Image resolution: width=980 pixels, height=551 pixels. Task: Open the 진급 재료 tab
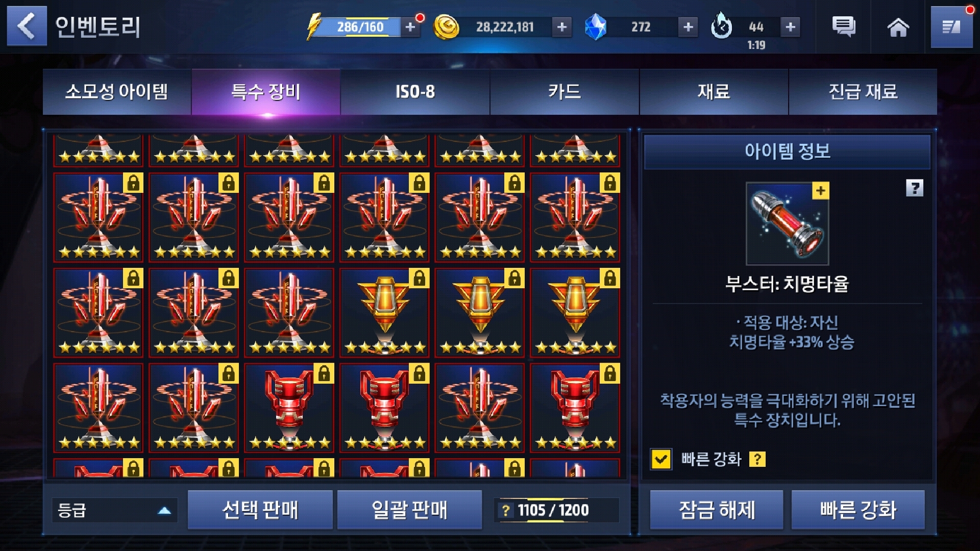pos(863,92)
